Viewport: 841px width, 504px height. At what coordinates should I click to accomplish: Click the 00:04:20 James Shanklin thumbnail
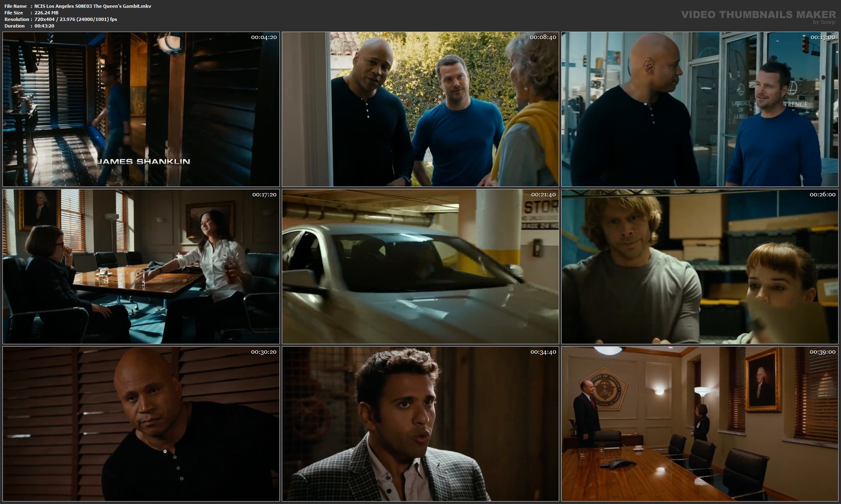[141, 109]
